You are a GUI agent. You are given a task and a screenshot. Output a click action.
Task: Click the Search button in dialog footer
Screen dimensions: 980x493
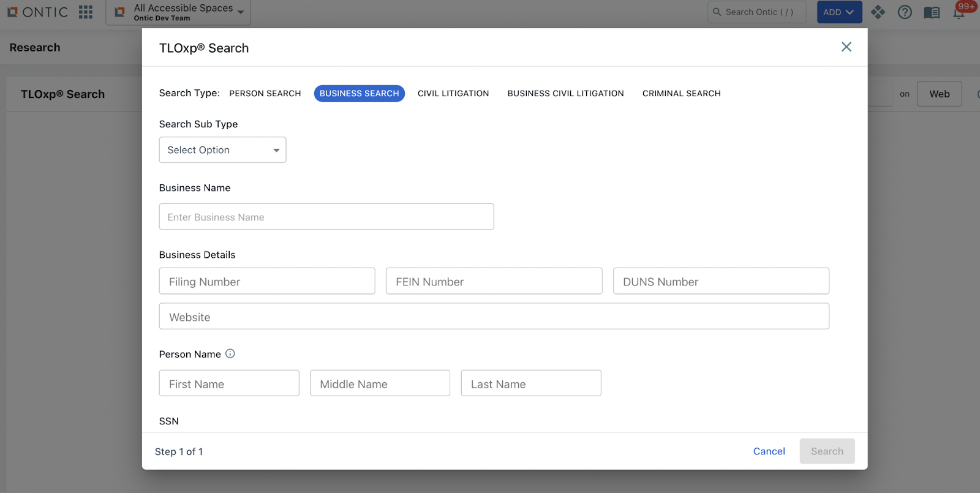[827, 451]
